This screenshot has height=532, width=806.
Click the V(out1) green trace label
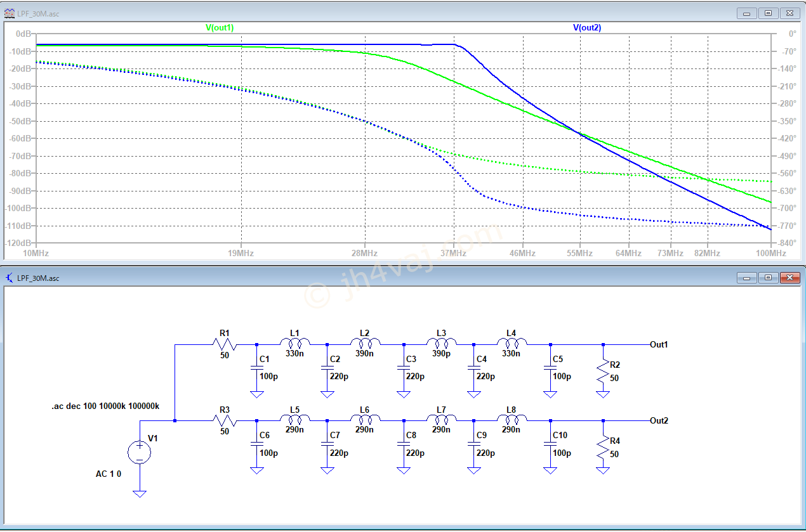point(220,28)
